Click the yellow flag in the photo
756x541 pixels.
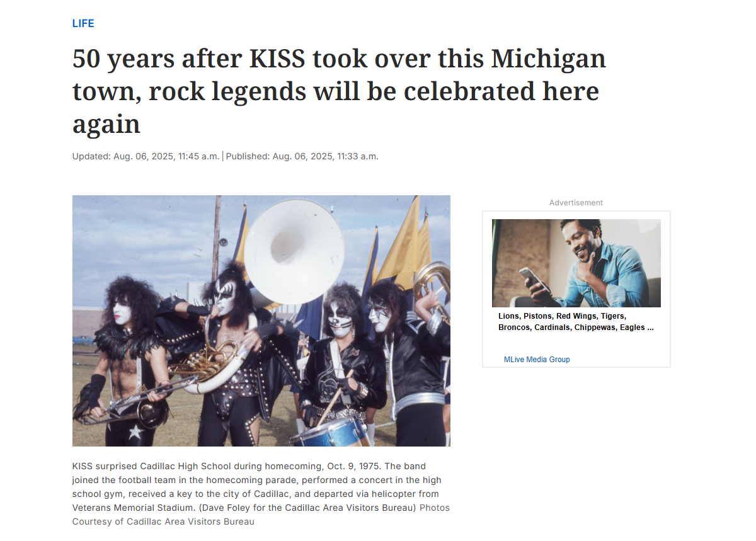click(401, 242)
